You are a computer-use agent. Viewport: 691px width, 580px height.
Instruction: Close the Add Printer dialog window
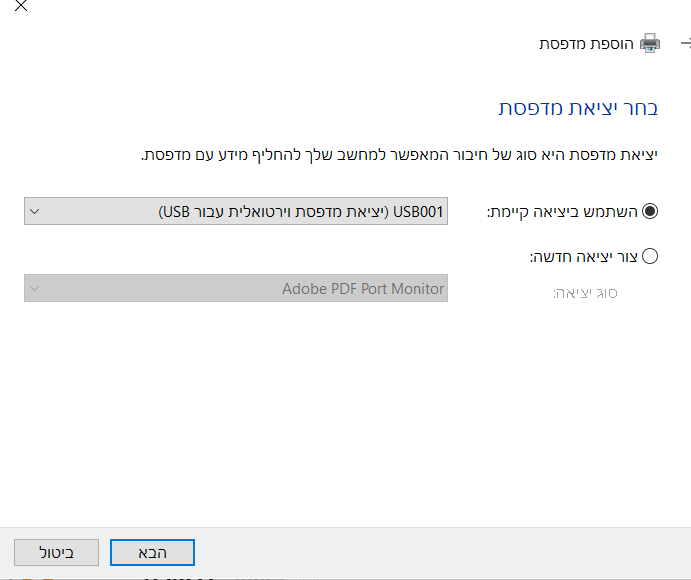tap(21, 6)
